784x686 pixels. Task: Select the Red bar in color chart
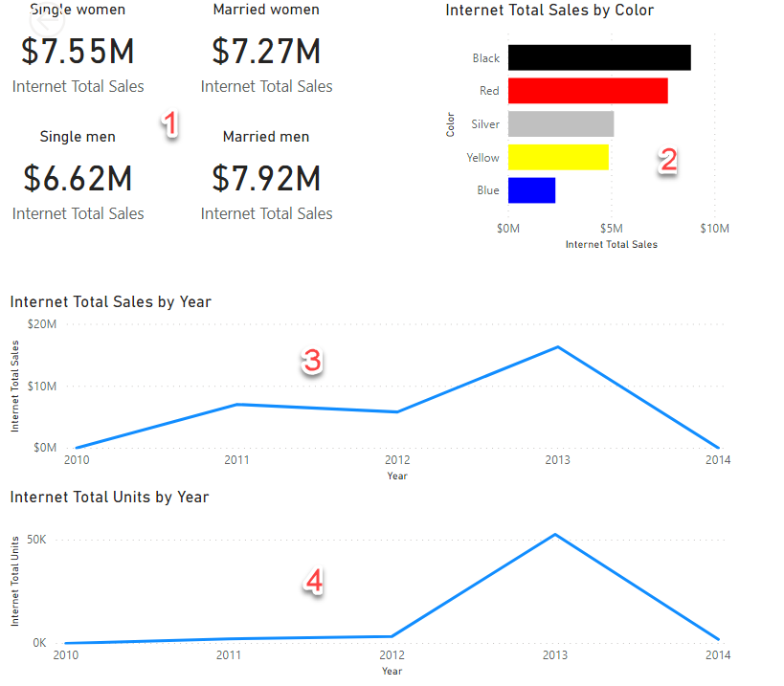588,91
